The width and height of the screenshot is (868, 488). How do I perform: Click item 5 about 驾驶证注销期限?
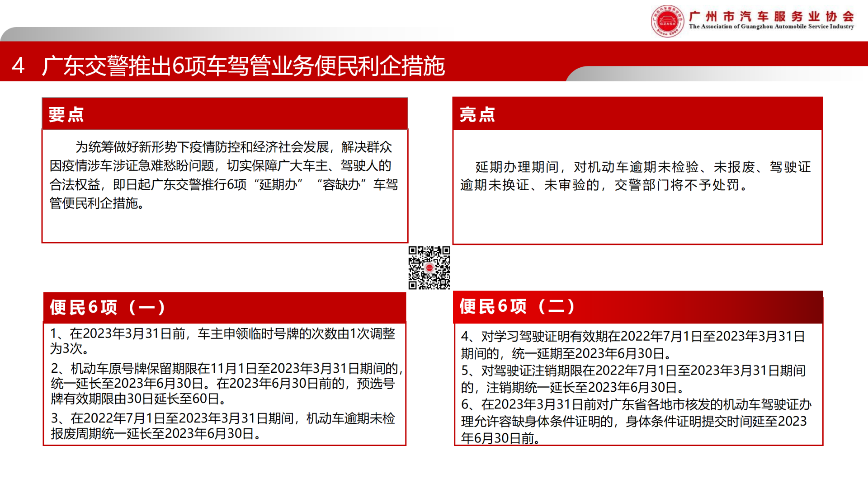pos(633,379)
